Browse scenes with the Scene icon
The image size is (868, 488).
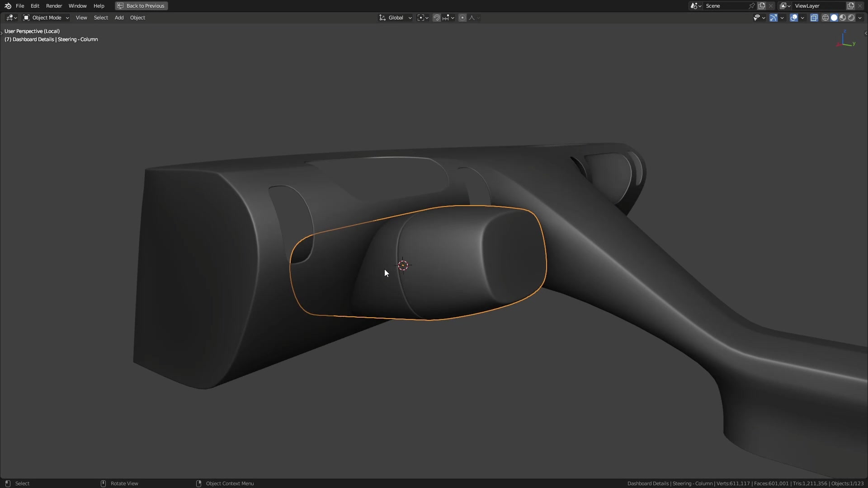[x=696, y=6]
